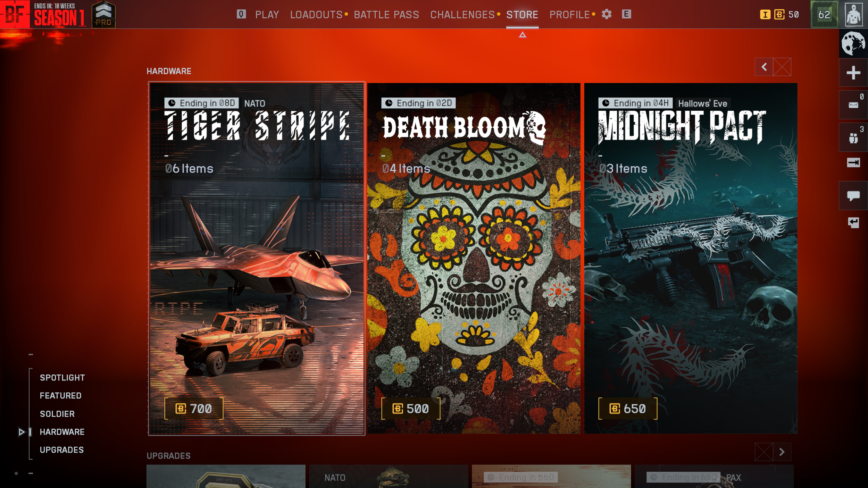868x488 pixels.
Task: Click the wolf avatar emblem
Action: click(853, 43)
